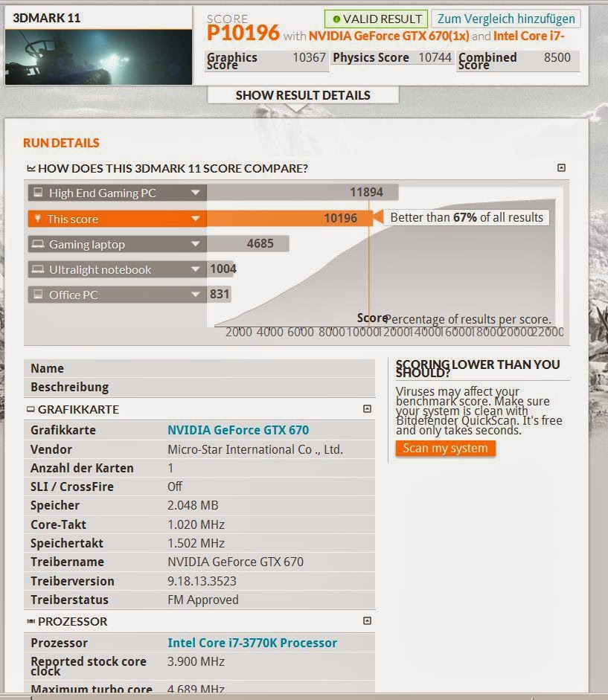This screenshot has height=700, width=608.
Task: Click the SCORING LOWER THAN YOU SHOULD? heading
Action: pyautogui.click(x=478, y=369)
